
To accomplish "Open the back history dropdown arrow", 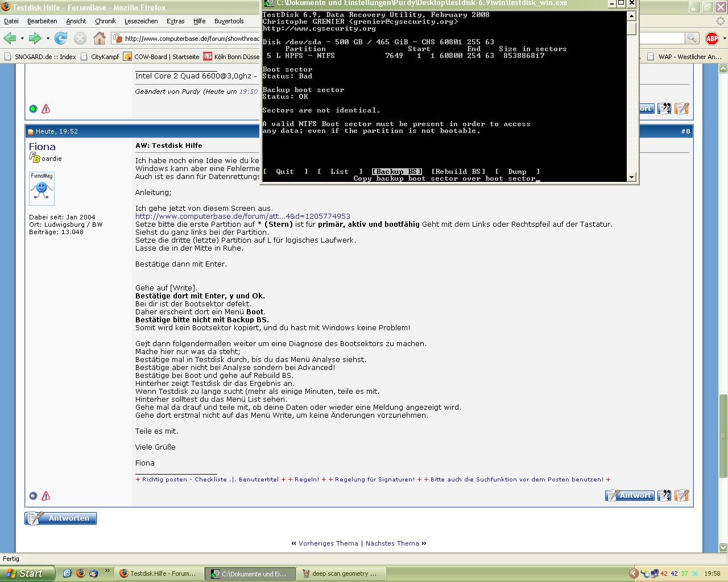I will click(x=22, y=38).
